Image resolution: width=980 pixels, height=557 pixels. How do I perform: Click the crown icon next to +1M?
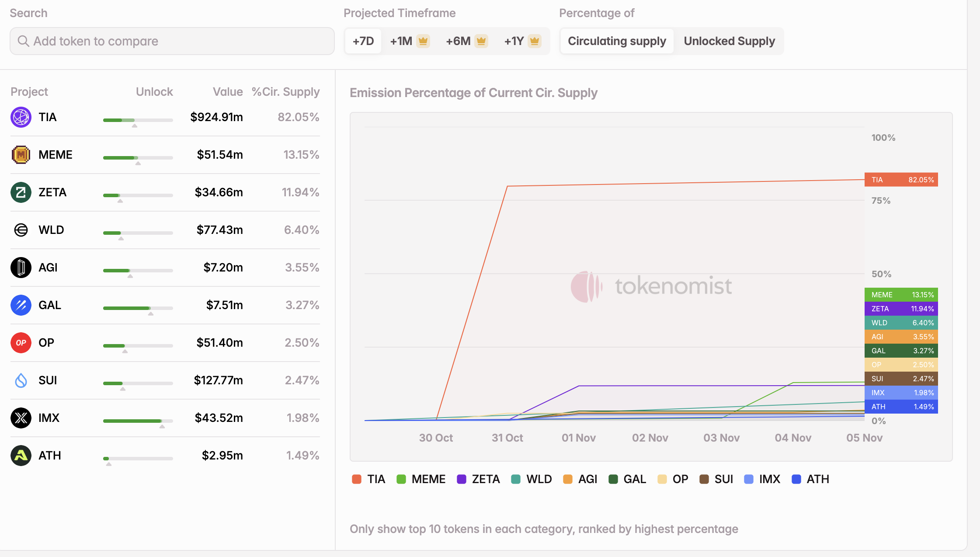point(423,41)
